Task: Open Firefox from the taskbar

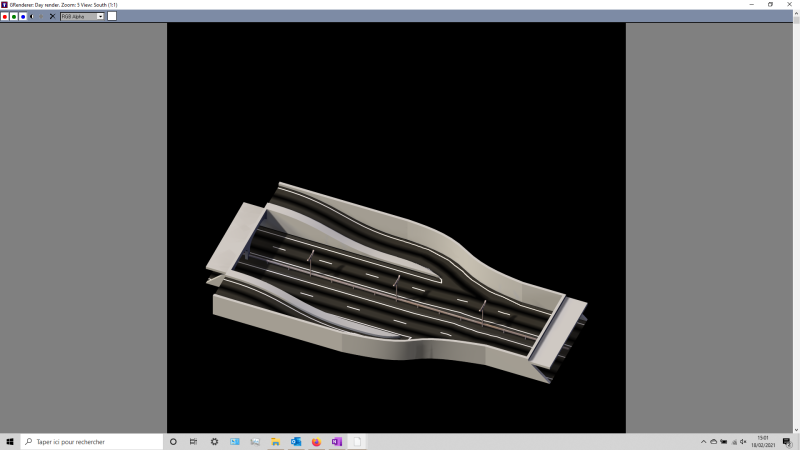Action: [x=316, y=442]
